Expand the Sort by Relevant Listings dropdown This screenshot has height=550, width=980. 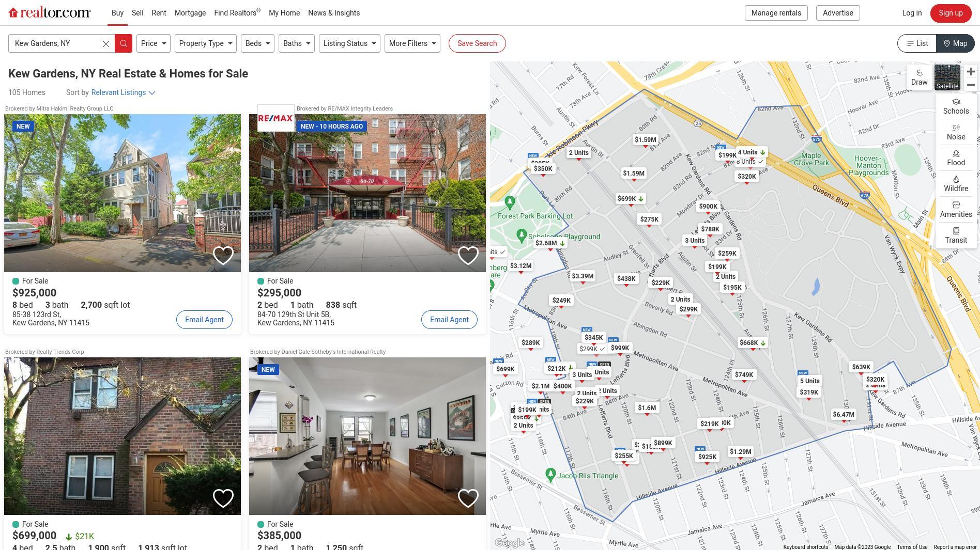(123, 92)
